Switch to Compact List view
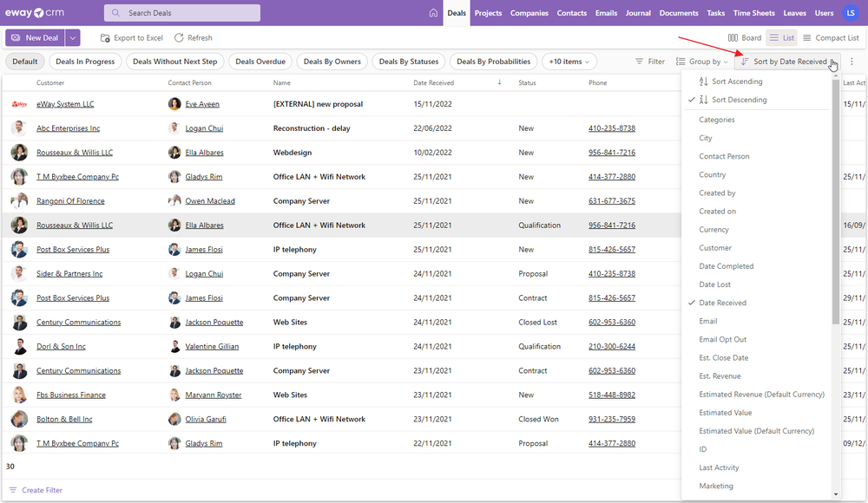 [831, 37]
